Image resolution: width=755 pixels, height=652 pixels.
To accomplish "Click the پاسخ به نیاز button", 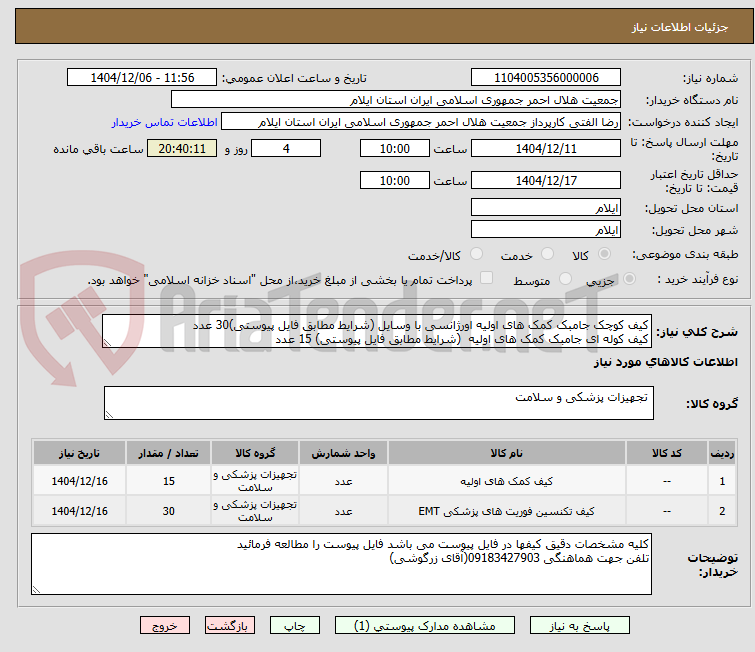I will coord(580,626).
